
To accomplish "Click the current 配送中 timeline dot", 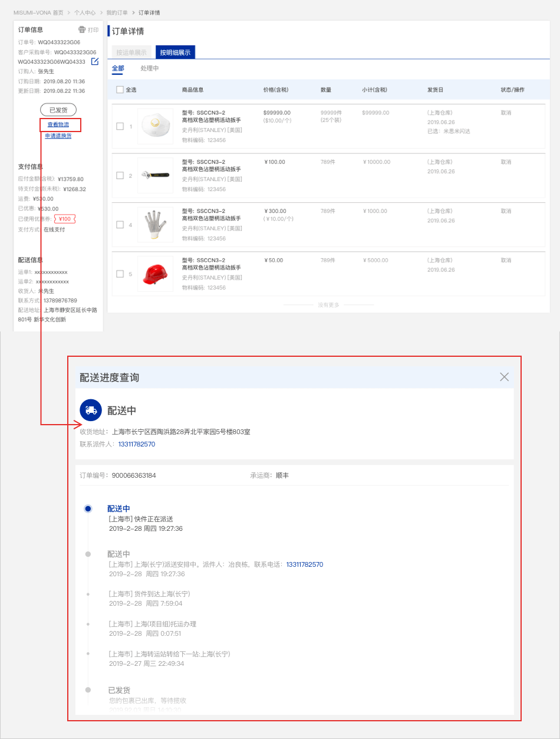I will pos(88,508).
